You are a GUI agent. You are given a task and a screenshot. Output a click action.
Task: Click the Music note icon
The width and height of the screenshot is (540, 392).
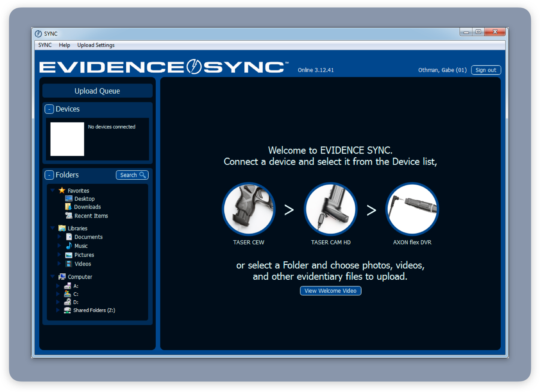[69, 246]
